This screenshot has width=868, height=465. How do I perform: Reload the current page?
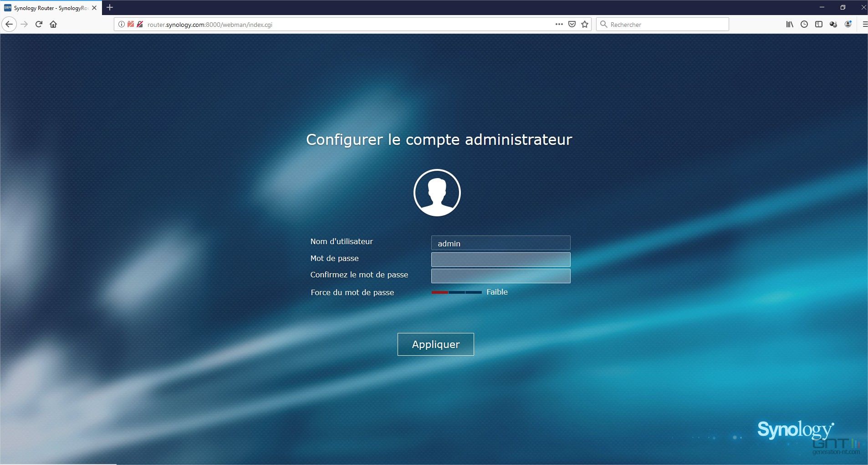click(x=39, y=24)
